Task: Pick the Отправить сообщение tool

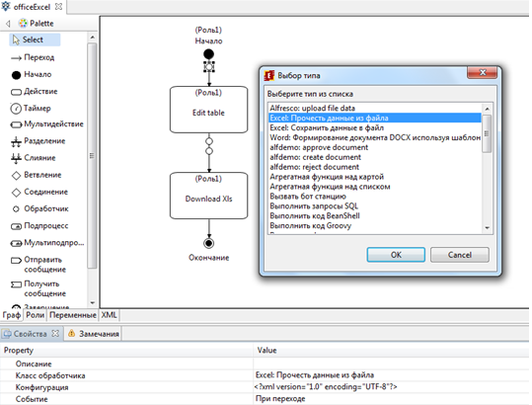Action: 38,265
